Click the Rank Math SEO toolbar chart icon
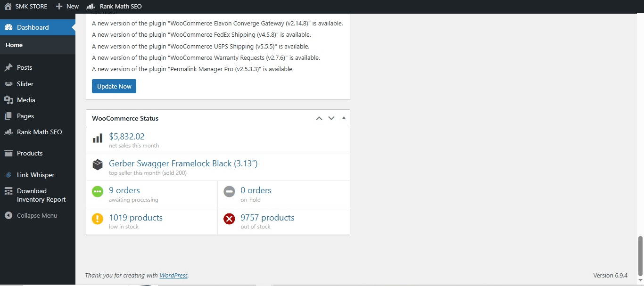Screen dimensions: 644x286 (x=90, y=7)
